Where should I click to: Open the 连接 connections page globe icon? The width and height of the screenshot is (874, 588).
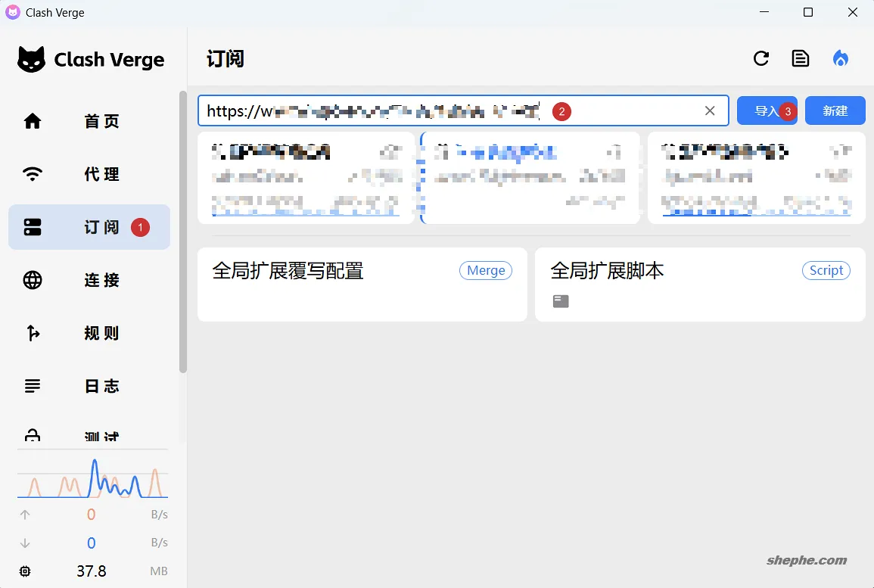pyautogui.click(x=32, y=280)
